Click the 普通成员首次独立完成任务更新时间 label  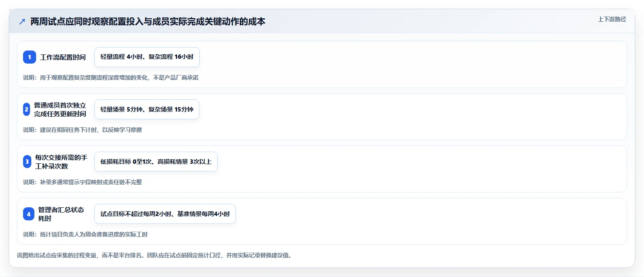[x=60, y=109]
